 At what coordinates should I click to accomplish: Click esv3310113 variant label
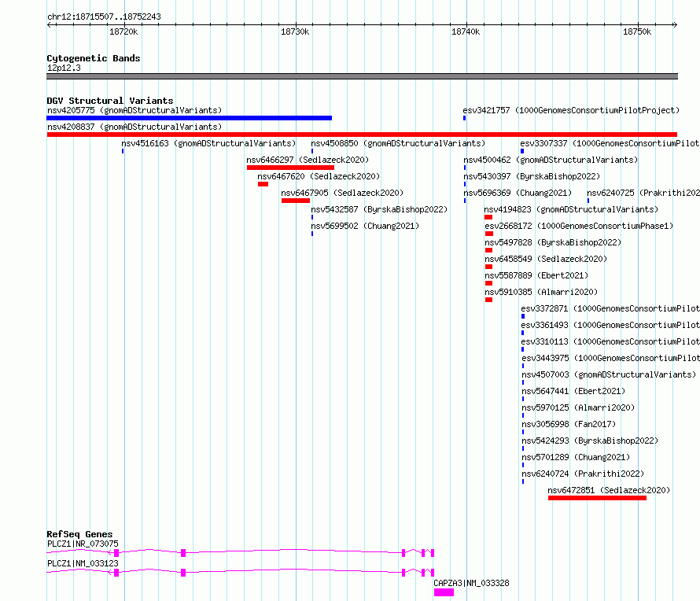point(610,341)
